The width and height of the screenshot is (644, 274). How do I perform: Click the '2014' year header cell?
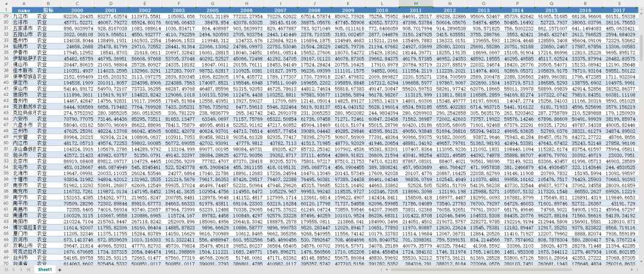click(x=517, y=10)
